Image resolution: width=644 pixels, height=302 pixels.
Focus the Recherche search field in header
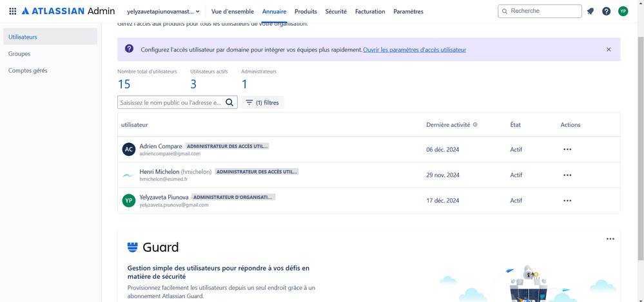click(540, 11)
